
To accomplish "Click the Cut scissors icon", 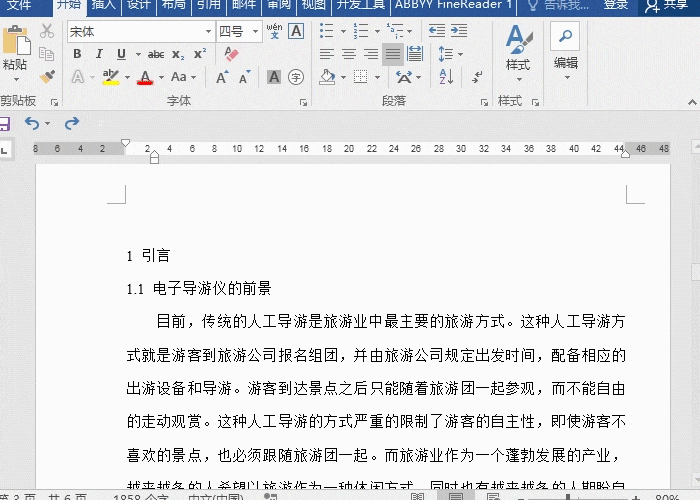I will (x=47, y=31).
